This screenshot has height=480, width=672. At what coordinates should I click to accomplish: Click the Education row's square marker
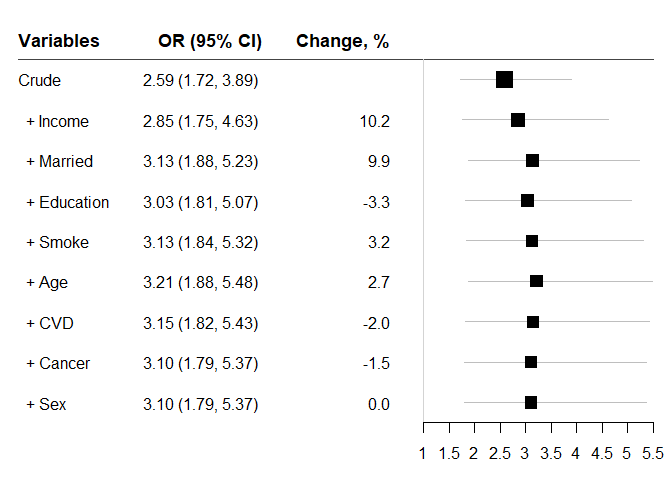[527, 201]
